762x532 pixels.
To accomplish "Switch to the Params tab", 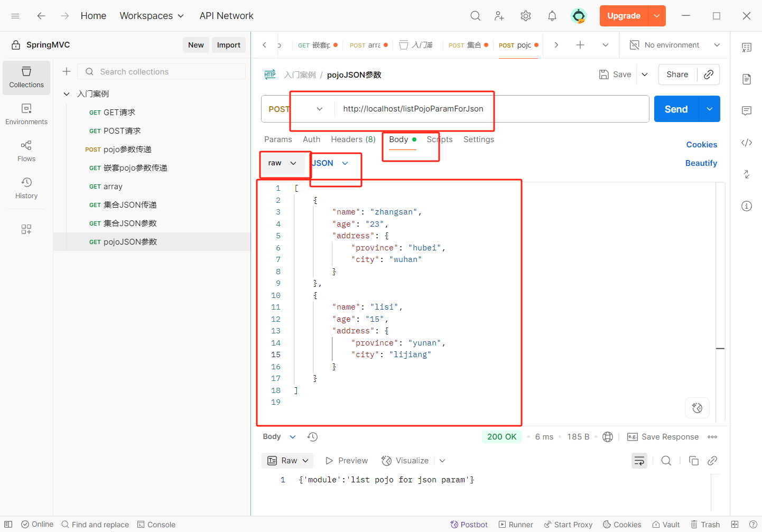I will click(x=278, y=139).
